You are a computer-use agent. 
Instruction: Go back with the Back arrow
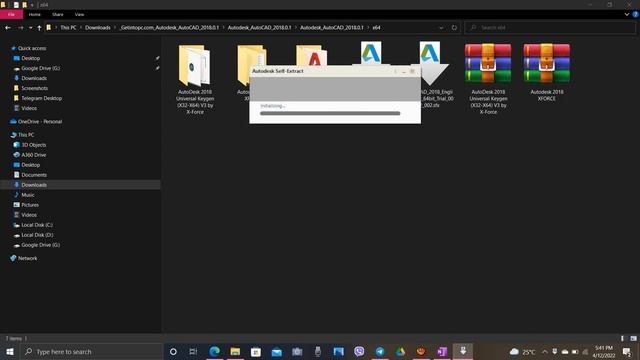click(x=8, y=28)
